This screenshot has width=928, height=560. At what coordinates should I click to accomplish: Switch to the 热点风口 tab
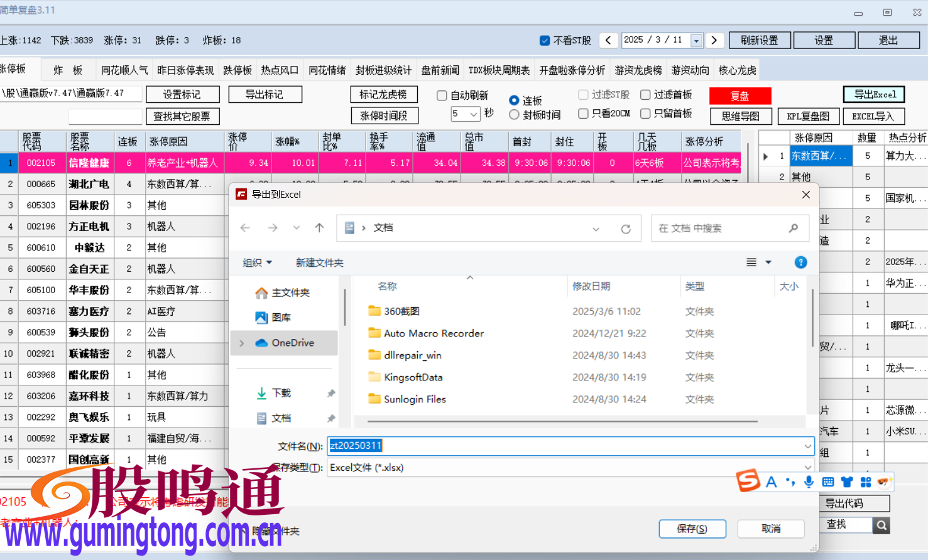click(x=280, y=70)
